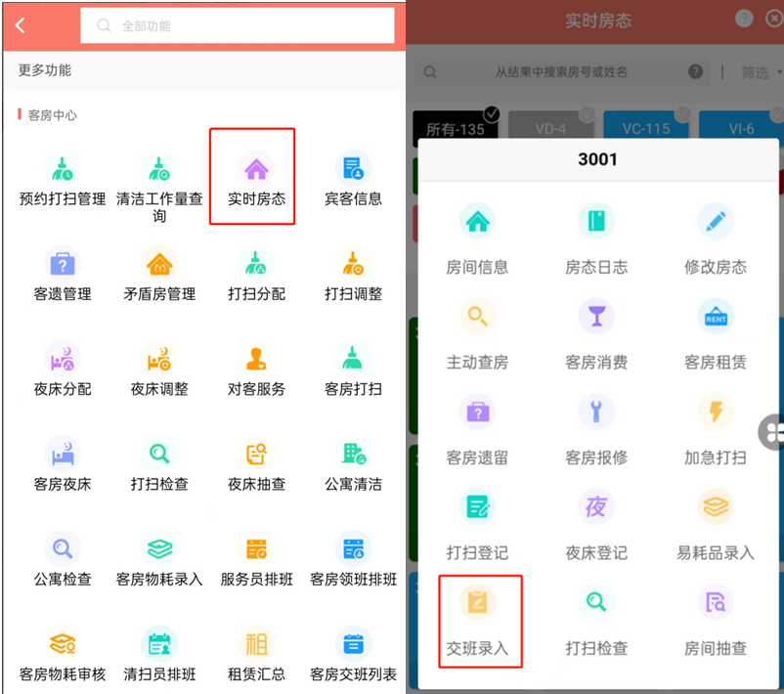784x694 pixels.
Task: Go back using the left arrow
Action: [20, 25]
